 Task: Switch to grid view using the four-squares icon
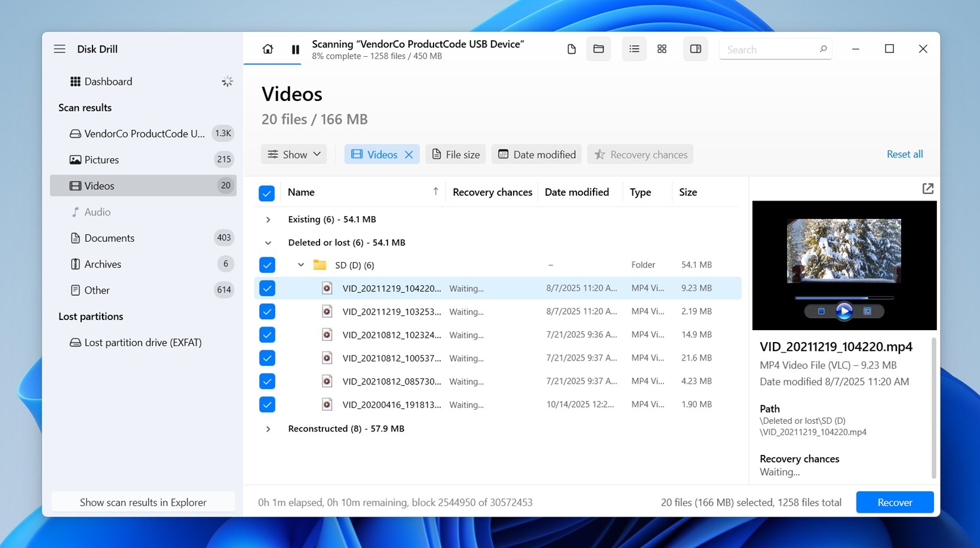tap(662, 48)
